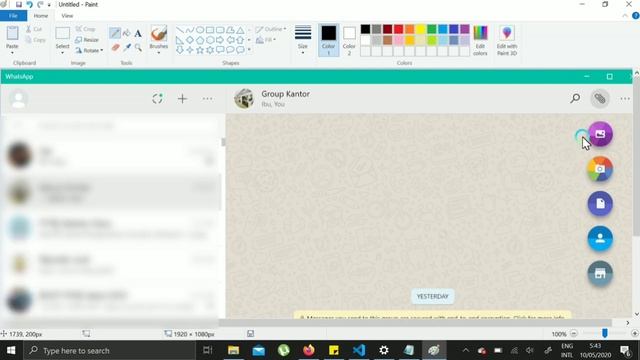Switch to the Home tab

pyautogui.click(x=41, y=16)
